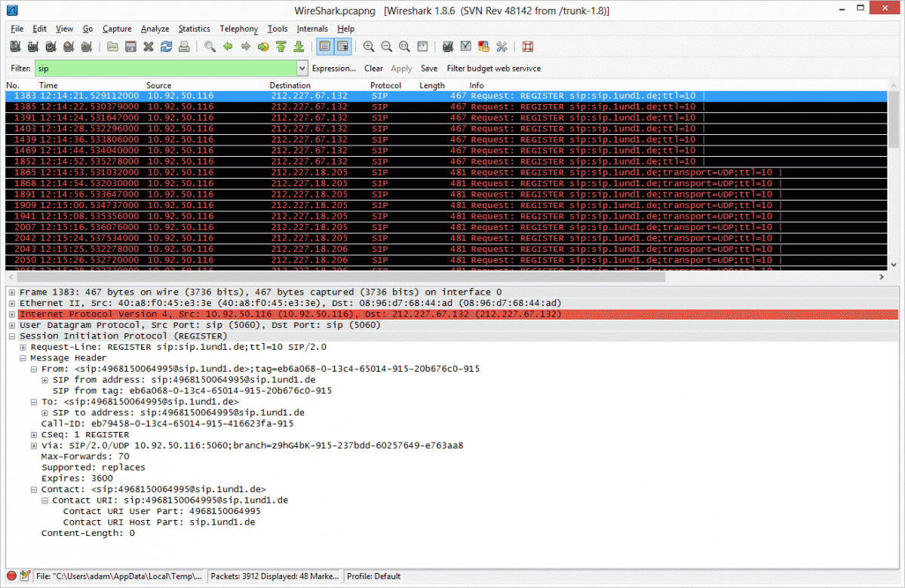Edit the coloring rules
This screenshot has width=905, height=588.
(x=484, y=47)
